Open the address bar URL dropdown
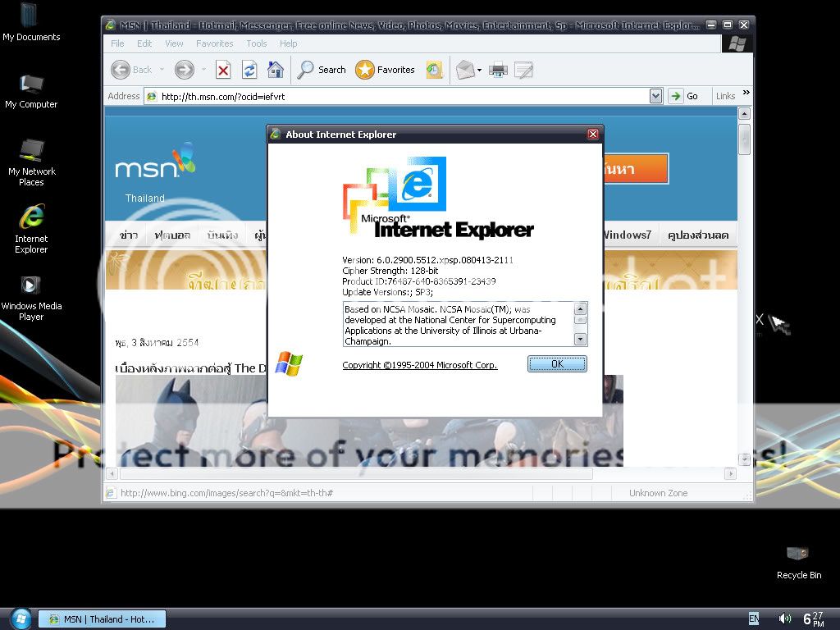 [x=655, y=96]
